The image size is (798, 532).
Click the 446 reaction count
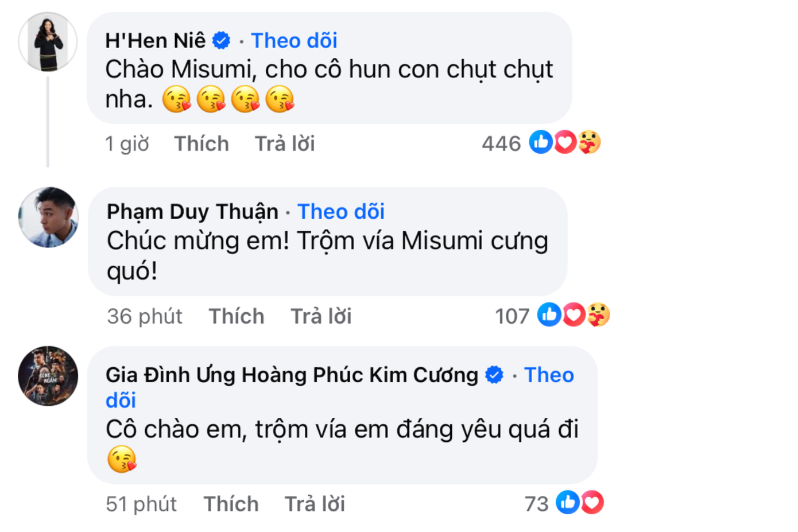coord(501,143)
